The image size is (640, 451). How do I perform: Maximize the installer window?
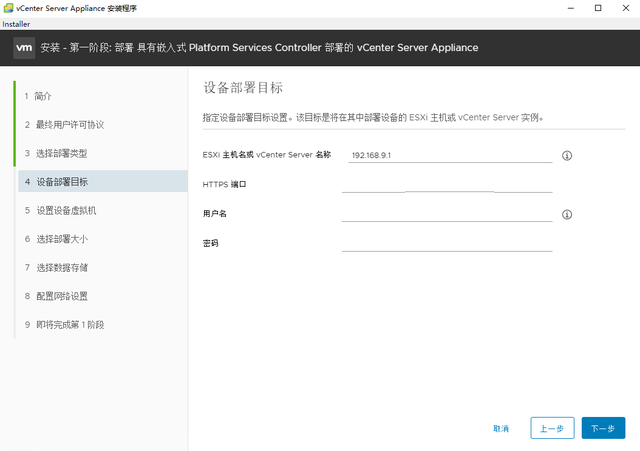tap(598, 8)
